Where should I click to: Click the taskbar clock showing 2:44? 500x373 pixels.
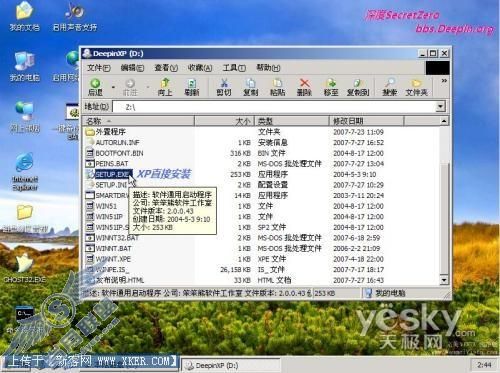(484, 365)
